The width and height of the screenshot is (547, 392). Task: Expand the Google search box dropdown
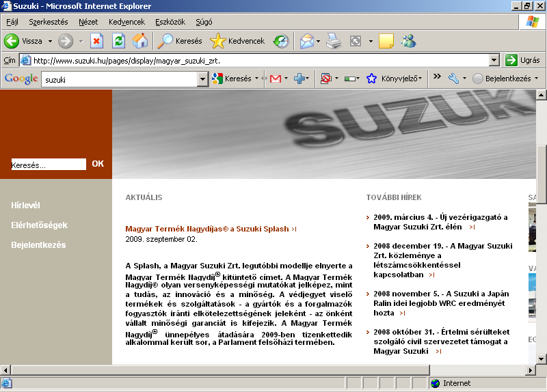[x=202, y=79]
